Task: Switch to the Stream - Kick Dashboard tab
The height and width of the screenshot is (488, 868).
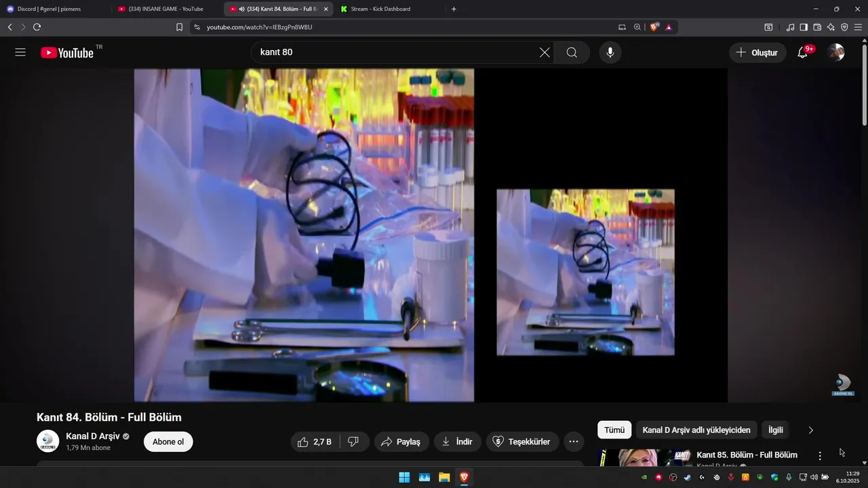Action: (x=389, y=9)
